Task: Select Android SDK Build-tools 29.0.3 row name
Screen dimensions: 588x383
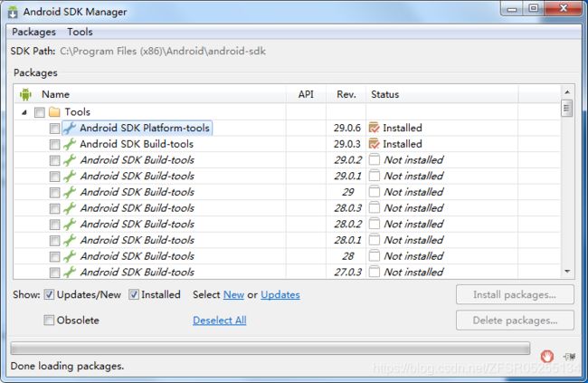Action: pyautogui.click(x=137, y=144)
